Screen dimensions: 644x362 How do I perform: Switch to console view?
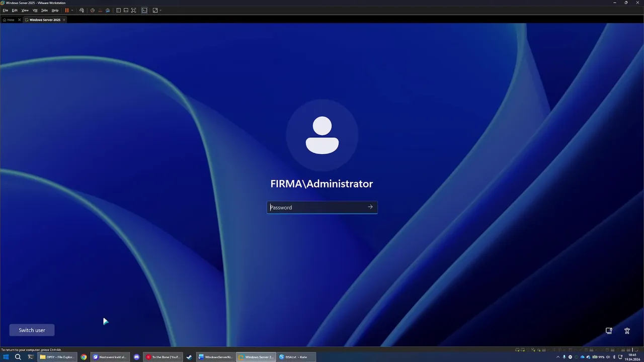click(144, 10)
